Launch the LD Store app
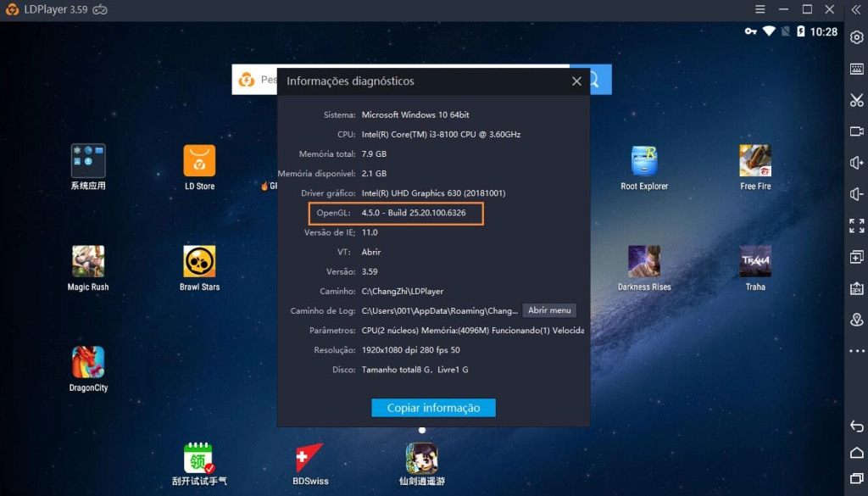 point(199,167)
